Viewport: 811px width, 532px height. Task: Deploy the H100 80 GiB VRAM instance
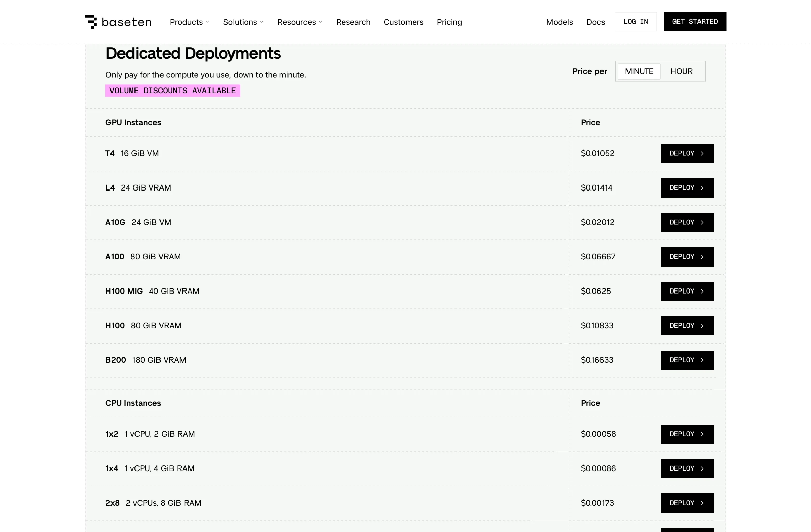pos(687,326)
